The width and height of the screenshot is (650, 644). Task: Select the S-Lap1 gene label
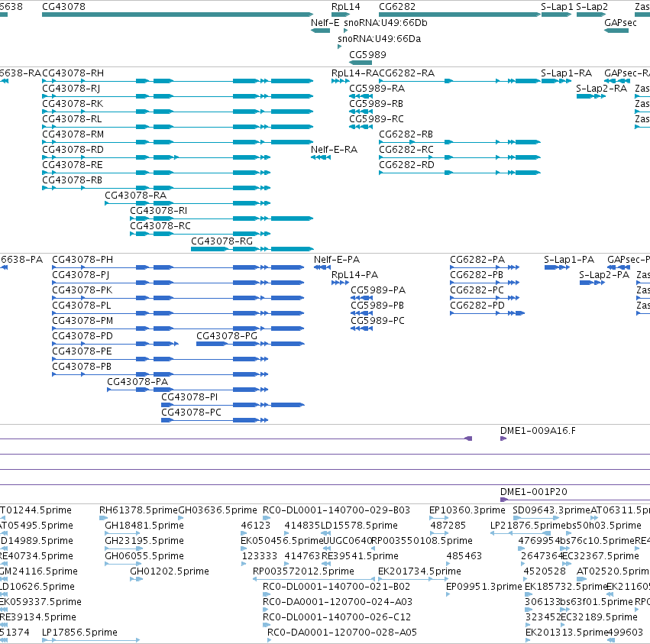point(557,7)
